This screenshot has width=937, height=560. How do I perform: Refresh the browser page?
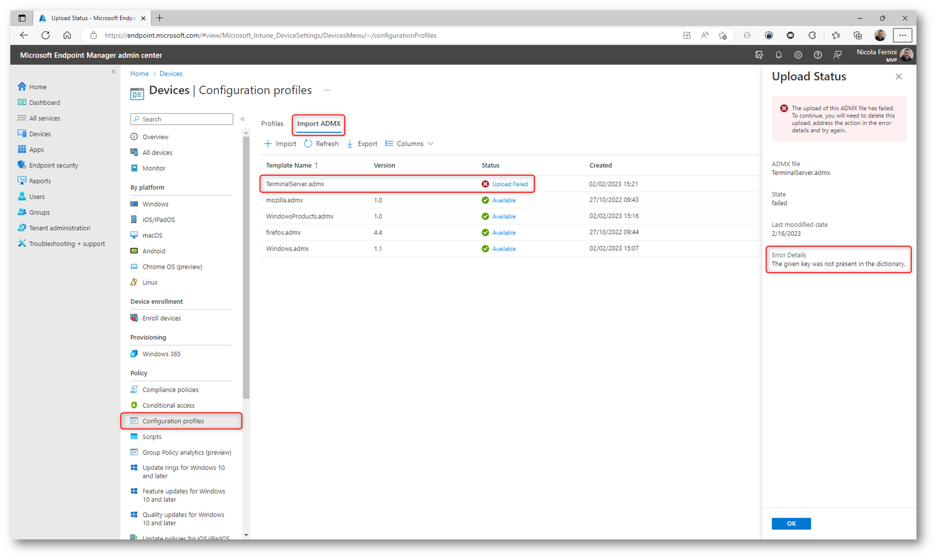click(46, 35)
